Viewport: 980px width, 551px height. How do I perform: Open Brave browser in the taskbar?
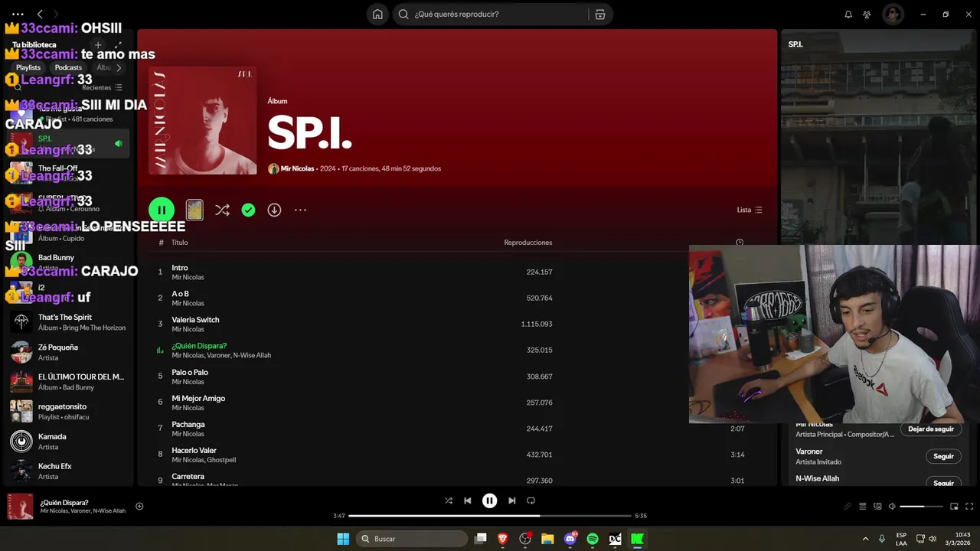503,539
